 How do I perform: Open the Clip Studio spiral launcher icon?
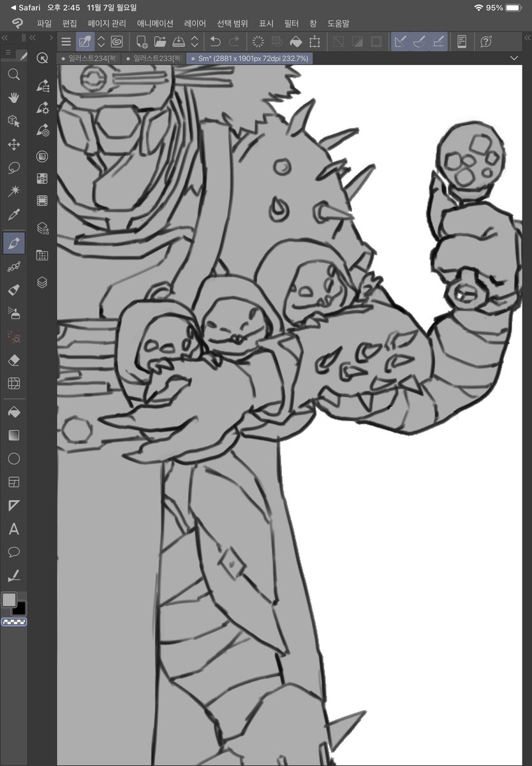click(117, 42)
